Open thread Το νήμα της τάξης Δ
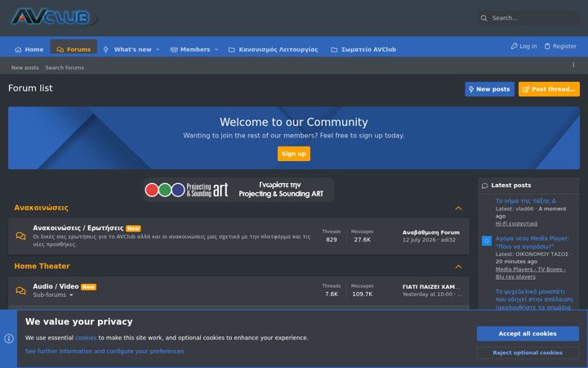The image size is (588, 368). click(525, 200)
